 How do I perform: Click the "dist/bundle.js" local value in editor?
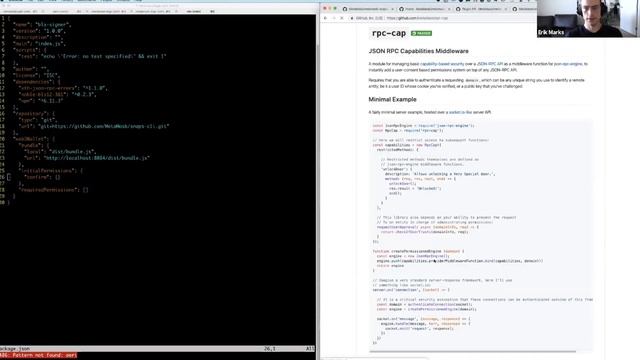(72, 151)
